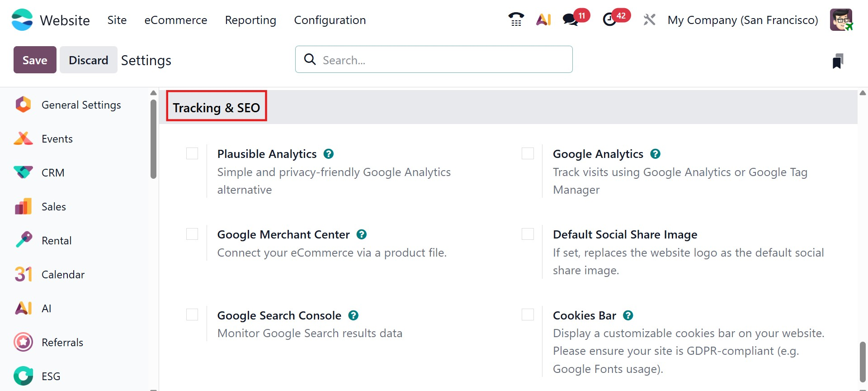This screenshot has height=391, width=868.
Task: Tick the Cookies Bar checkbox
Action: click(x=528, y=315)
